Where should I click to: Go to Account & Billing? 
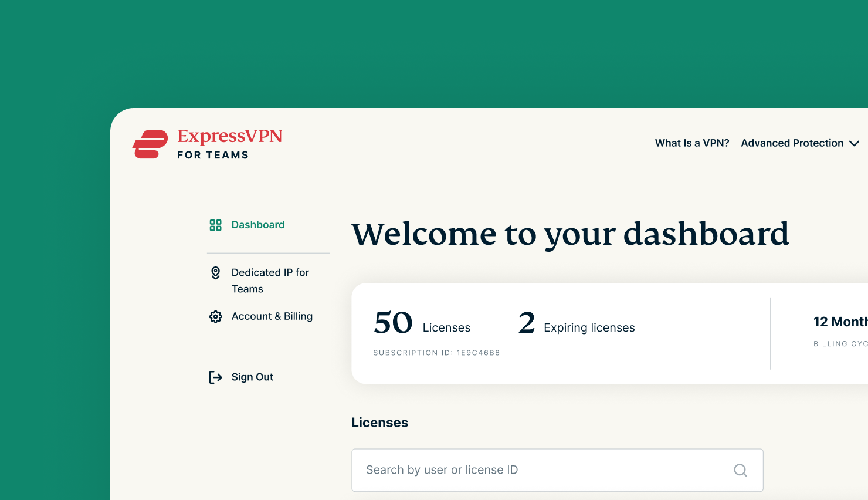pyautogui.click(x=272, y=316)
